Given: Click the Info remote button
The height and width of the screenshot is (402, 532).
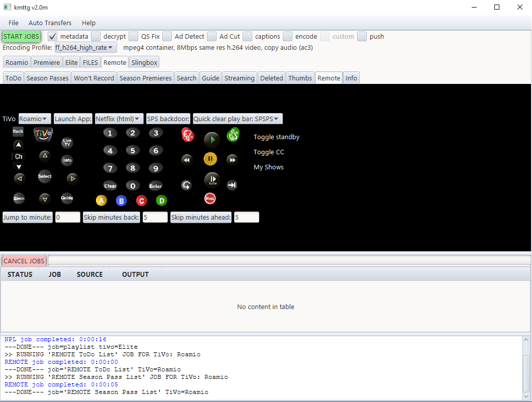Looking at the screenshot, I should tap(67, 160).
